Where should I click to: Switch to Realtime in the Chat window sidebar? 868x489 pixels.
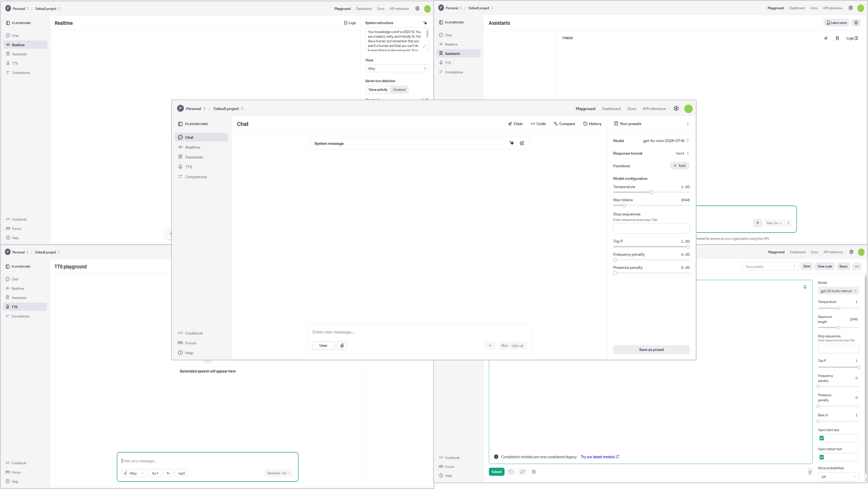point(192,147)
